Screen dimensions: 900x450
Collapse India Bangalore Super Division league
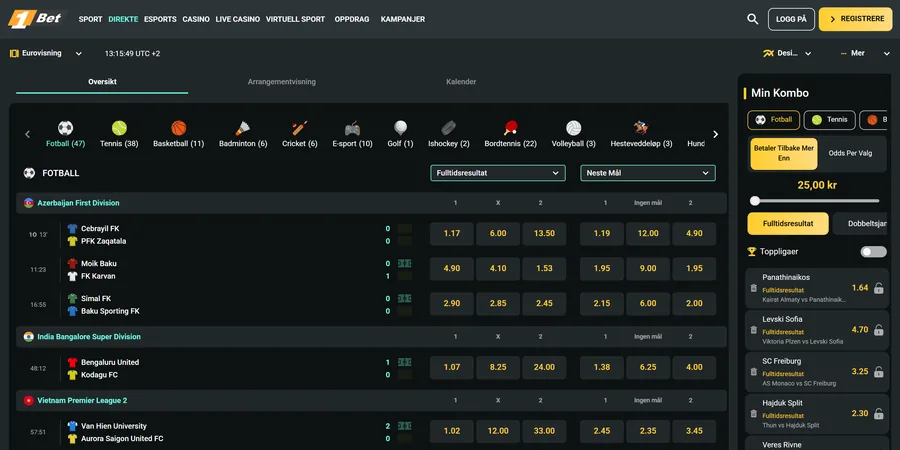pos(371,337)
